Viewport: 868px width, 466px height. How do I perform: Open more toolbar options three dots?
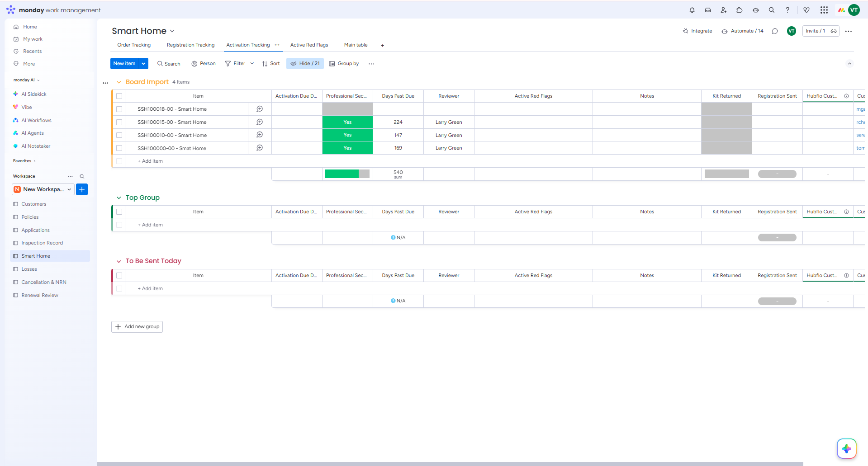[371, 64]
